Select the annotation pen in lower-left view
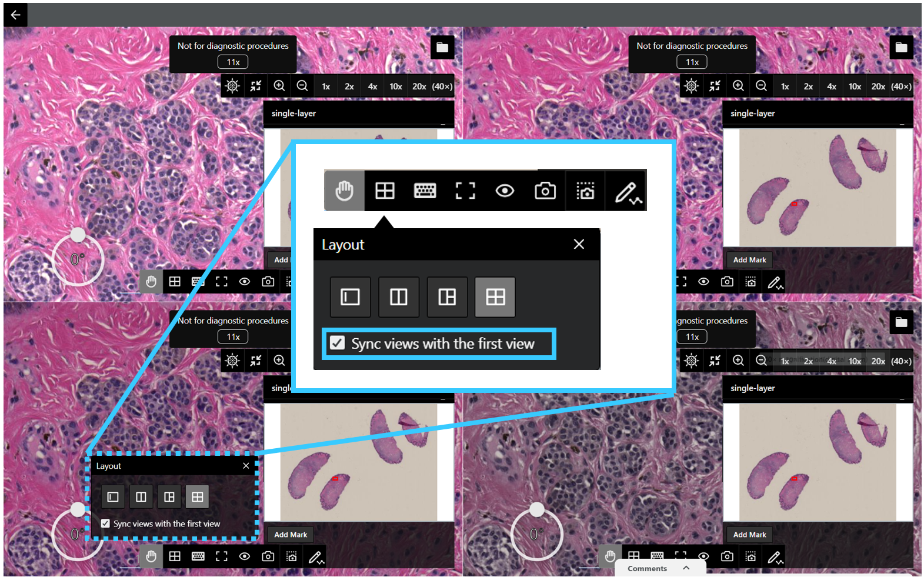The height and width of the screenshot is (577, 924). point(316,556)
